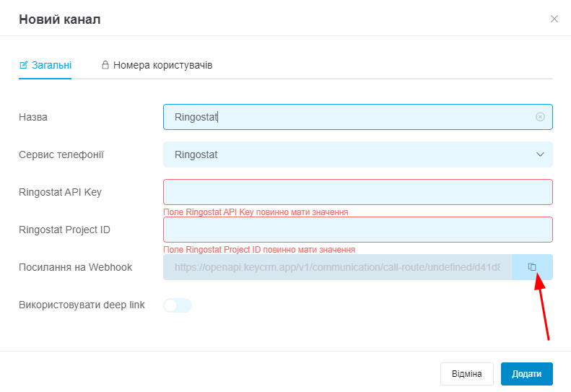
Task: Click the Використовувати deep link label
Action: [x=82, y=305]
